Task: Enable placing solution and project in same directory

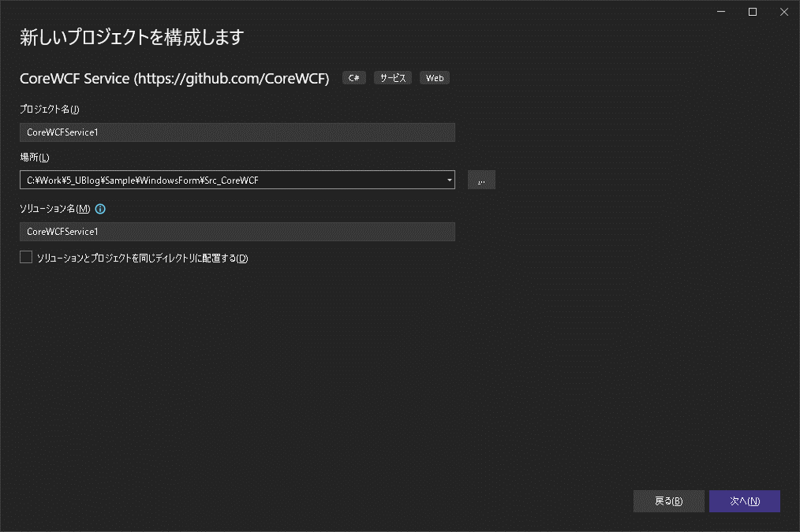Action: pos(26,257)
